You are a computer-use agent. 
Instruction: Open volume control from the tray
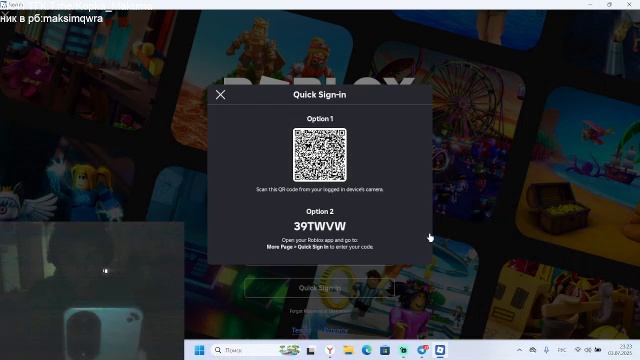click(588, 350)
